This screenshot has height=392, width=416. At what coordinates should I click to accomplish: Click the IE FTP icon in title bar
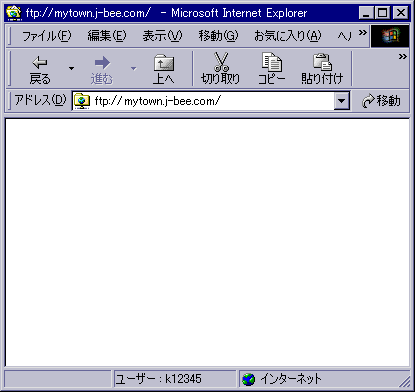pos(14,13)
